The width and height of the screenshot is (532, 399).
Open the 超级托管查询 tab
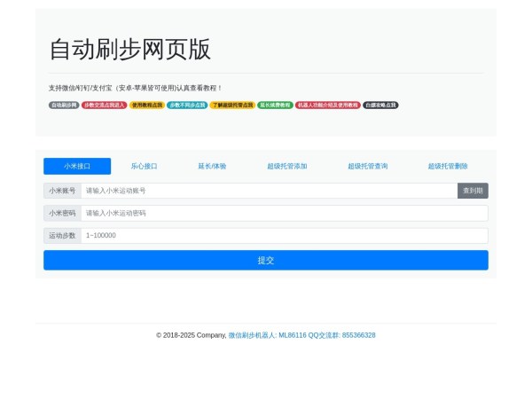(367, 166)
